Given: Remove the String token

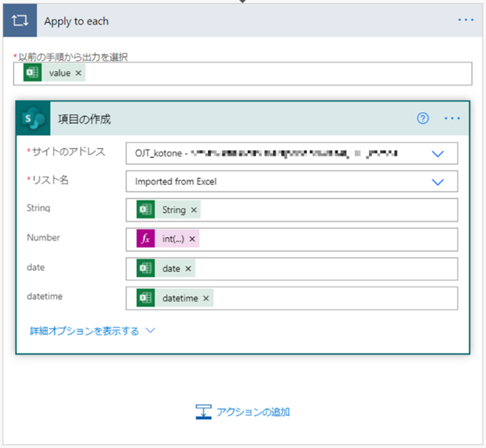Looking at the screenshot, I should coord(194,210).
